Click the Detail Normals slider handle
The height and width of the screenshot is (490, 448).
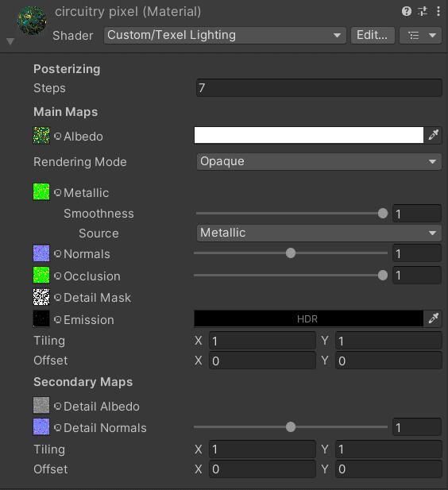point(291,427)
